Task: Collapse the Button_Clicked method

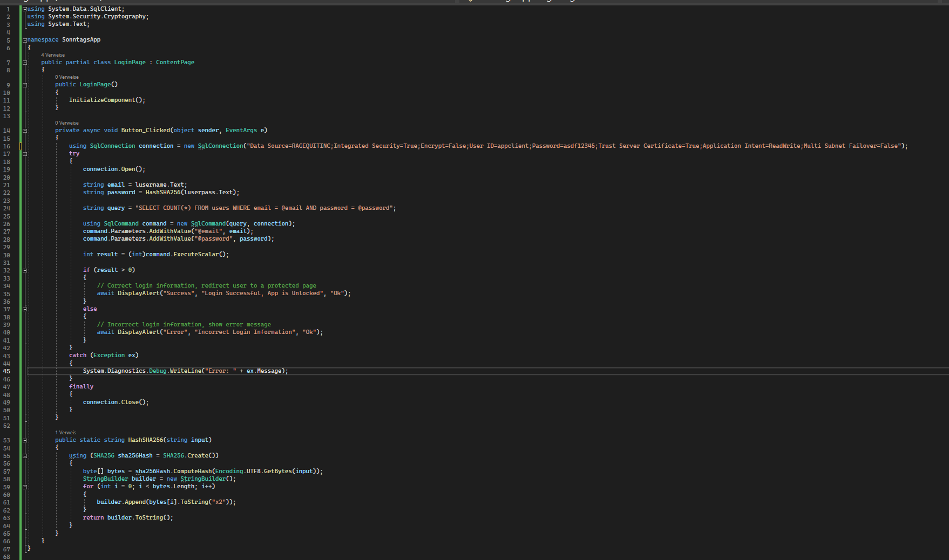Action: [25, 131]
